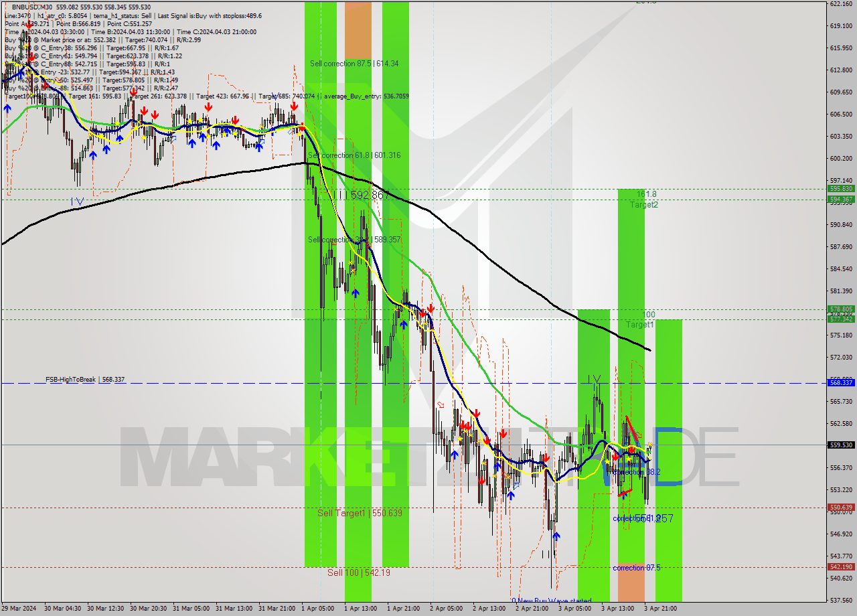Image resolution: width=857 pixels, height=616 pixels.
Task: Click the '31 Mar 05:00' time label
Action: coord(191,609)
